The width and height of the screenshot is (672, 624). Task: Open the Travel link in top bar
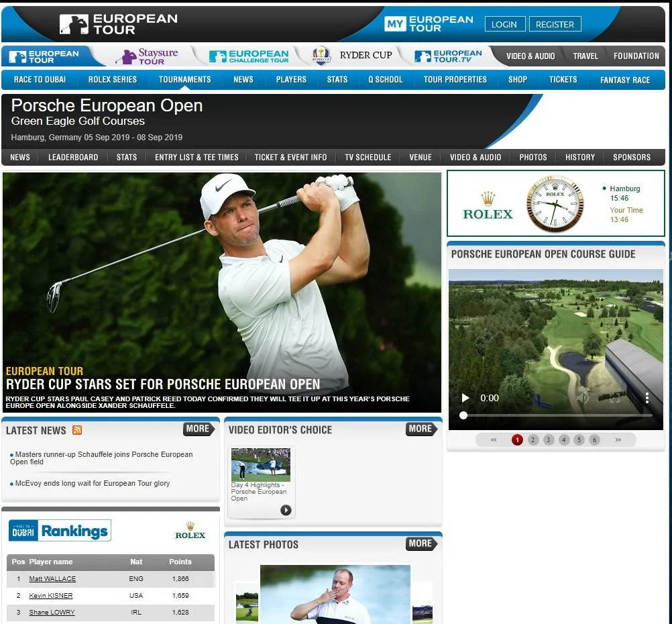pos(585,56)
